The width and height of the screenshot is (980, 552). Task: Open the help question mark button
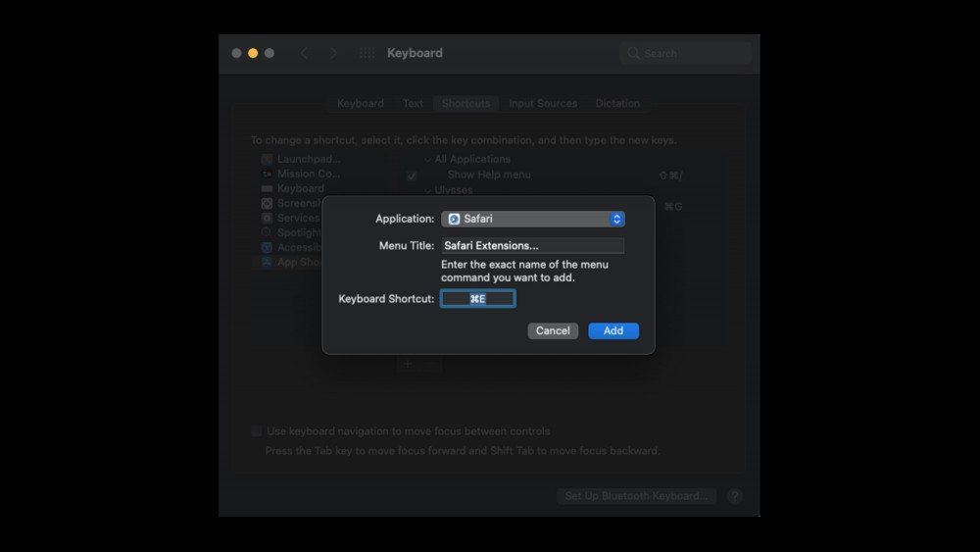click(x=735, y=496)
